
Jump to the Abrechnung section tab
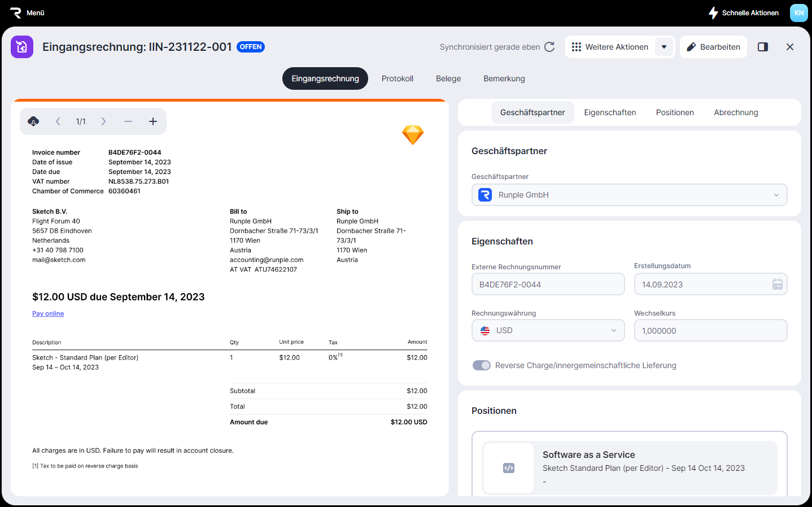(736, 112)
